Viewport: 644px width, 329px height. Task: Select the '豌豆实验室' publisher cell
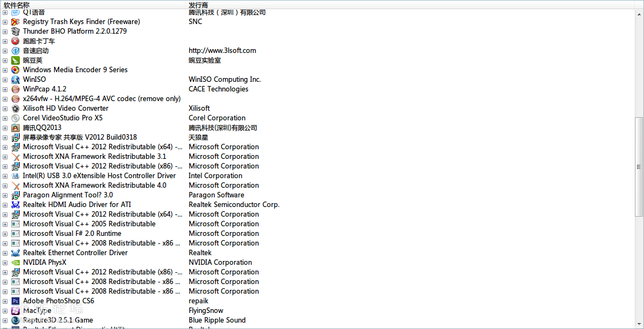point(205,60)
